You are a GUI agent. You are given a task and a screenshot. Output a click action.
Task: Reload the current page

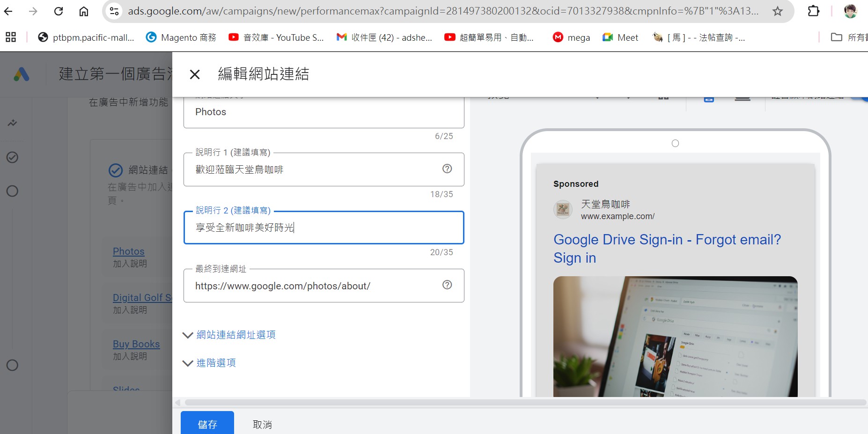pos(59,11)
